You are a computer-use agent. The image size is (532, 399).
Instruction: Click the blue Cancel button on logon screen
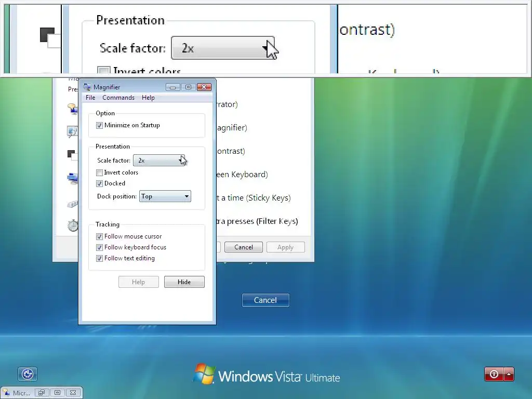coord(265,300)
